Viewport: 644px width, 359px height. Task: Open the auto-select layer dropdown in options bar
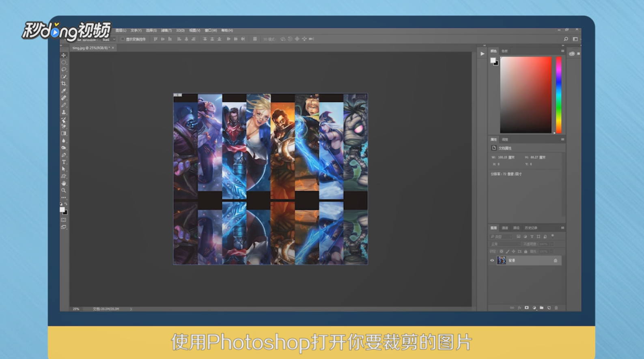click(108, 39)
